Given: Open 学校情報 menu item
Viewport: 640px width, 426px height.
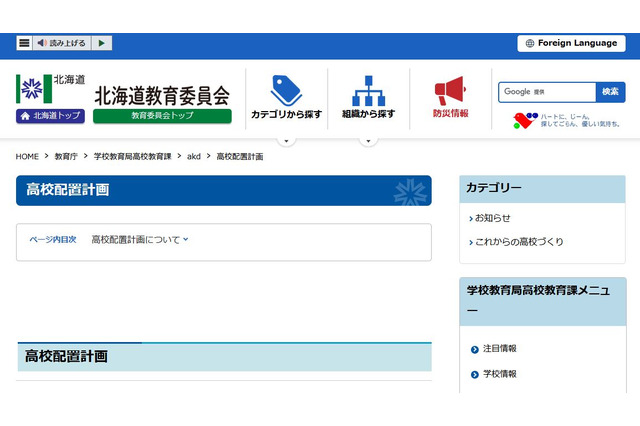Looking at the screenshot, I should coord(500,374).
